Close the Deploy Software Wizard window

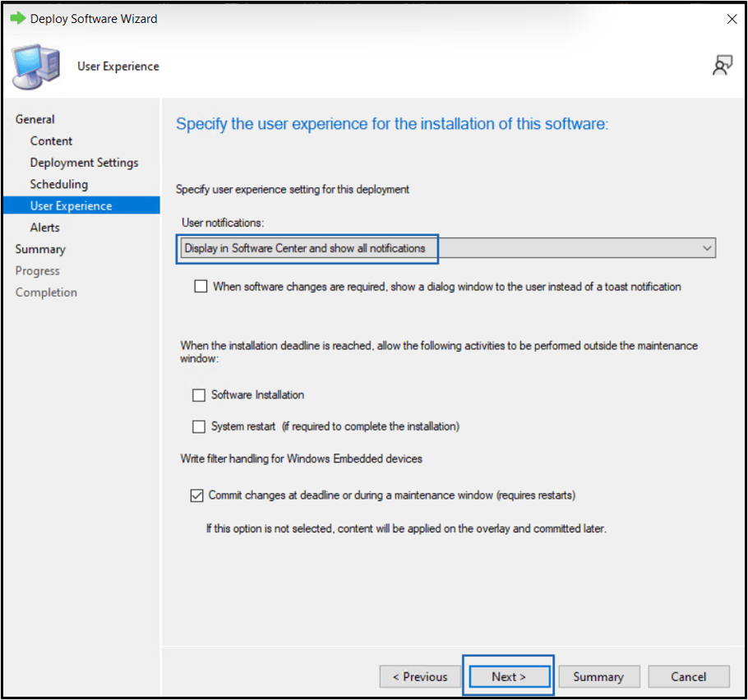732,19
